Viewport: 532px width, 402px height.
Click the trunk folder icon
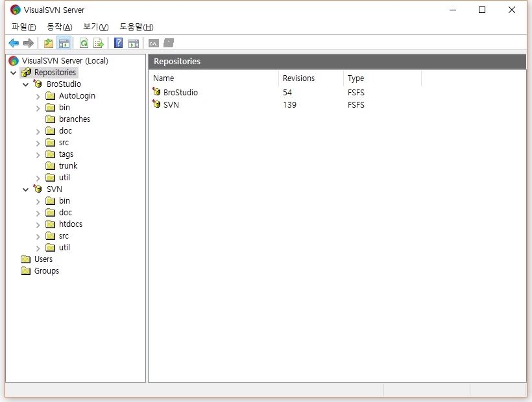pos(50,166)
